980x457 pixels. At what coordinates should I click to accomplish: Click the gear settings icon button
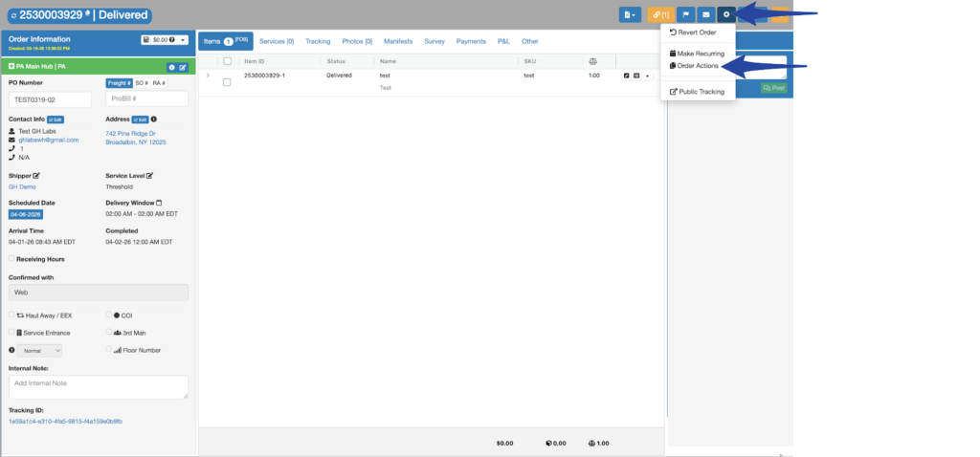pos(726,14)
